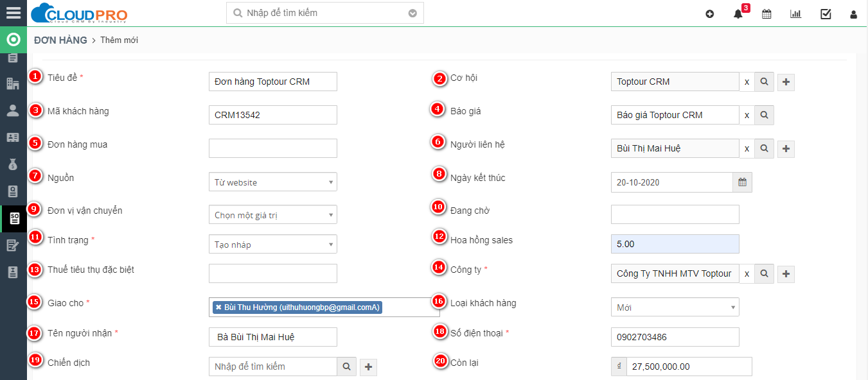Search for a Cơ hội record
Image resolution: width=868 pixels, height=380 pixels.
[764, 82]
